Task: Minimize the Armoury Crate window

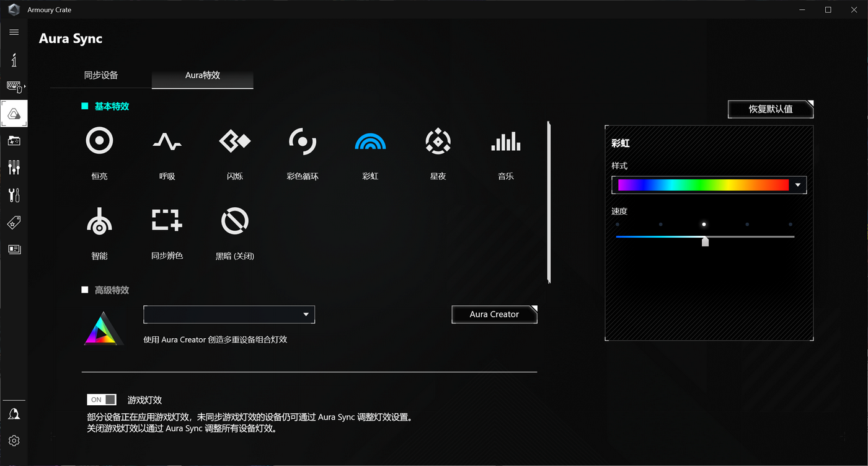Action: coord(801,10)
